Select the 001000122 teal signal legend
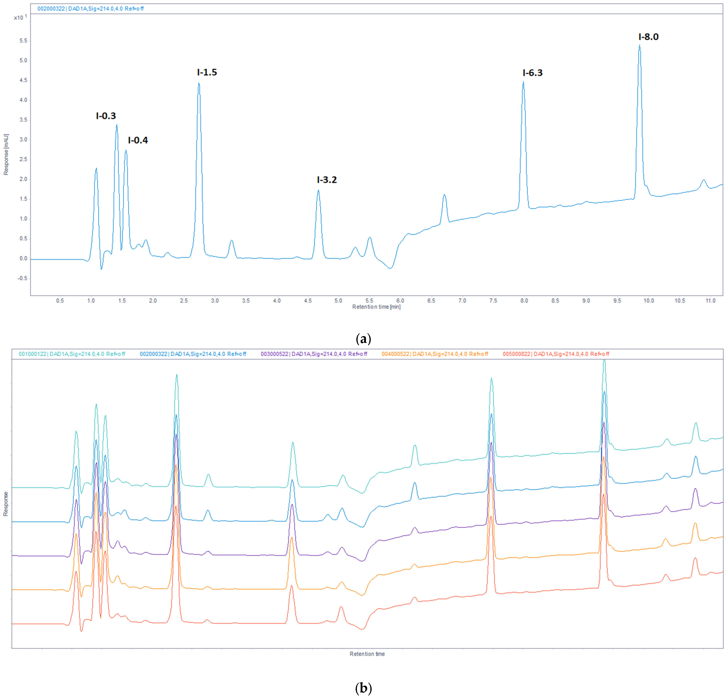The width and height of the screenshot is (728, 700). [x=72, y=354]
